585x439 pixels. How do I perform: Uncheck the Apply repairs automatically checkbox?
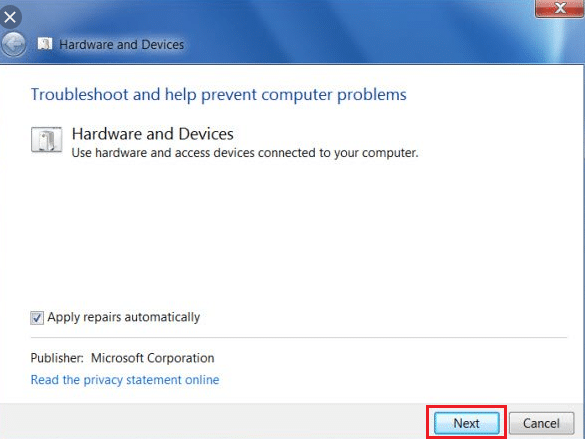click(x=37, y=318)
